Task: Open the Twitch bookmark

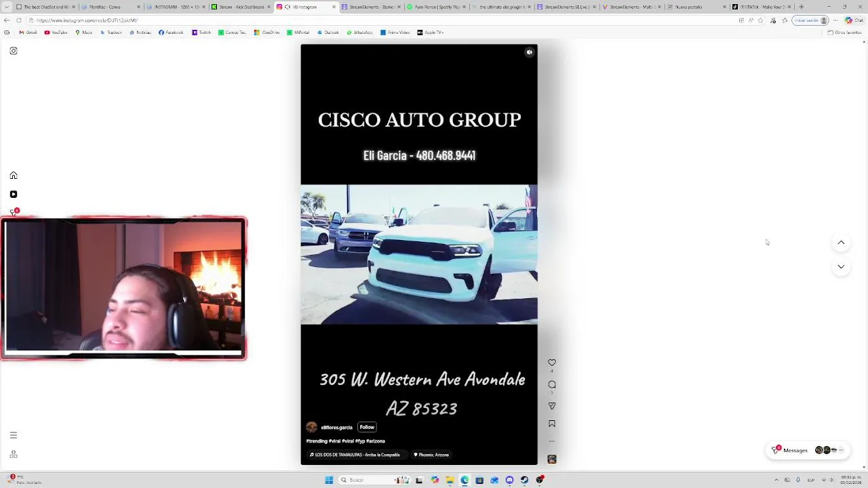Action: click(201, 33)
